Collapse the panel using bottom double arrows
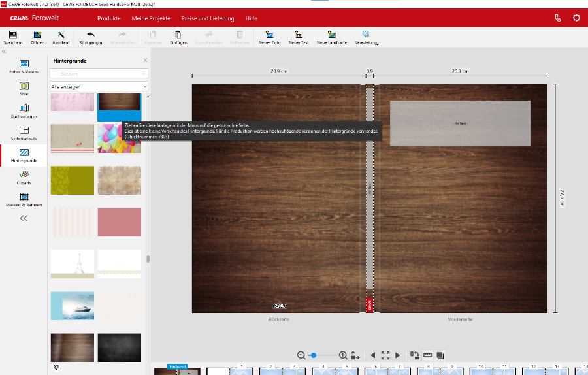 point(24,219)
